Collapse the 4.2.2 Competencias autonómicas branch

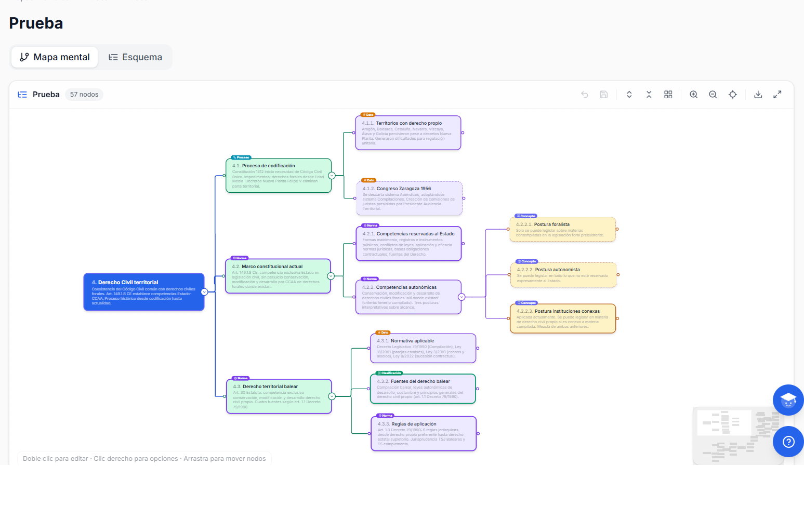[462, 297]
